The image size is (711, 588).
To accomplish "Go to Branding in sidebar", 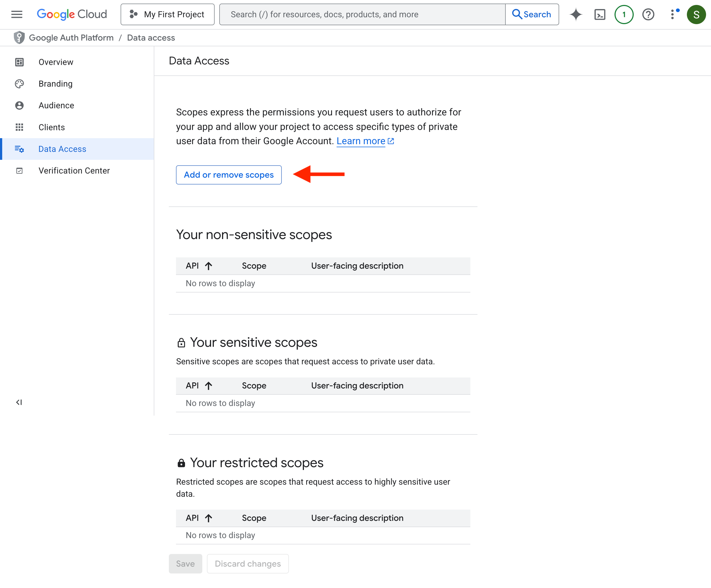I will [x=56, y=84].
